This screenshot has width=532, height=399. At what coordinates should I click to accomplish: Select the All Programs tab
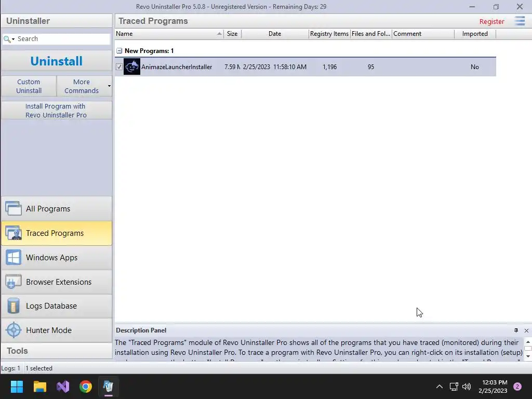coord(57,209)
